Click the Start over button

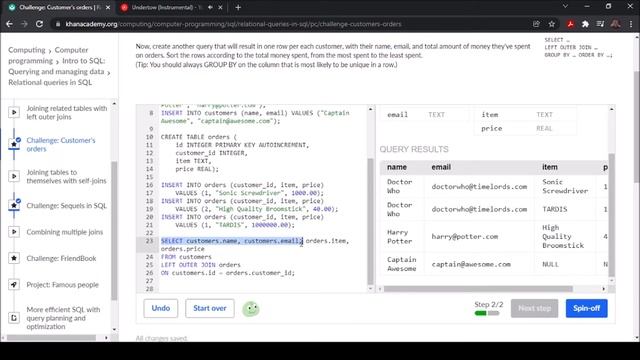(210, 308)
